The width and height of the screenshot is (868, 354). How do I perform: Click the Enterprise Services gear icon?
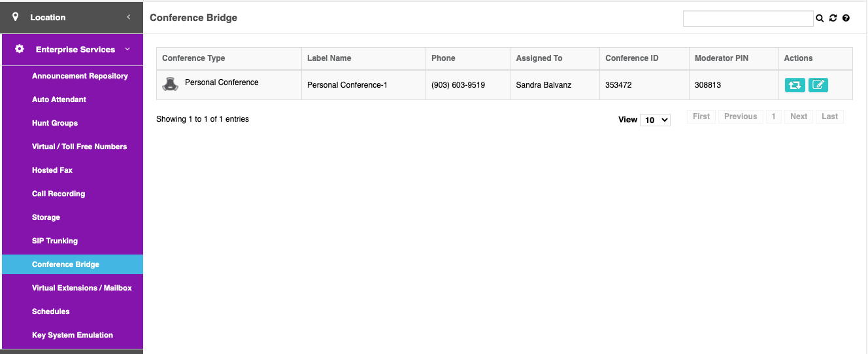pyautogui.click(x=20, y=49)
